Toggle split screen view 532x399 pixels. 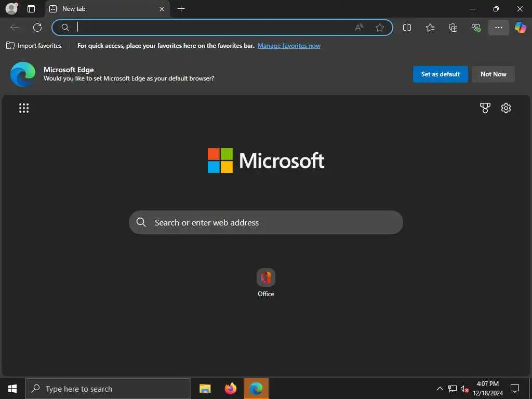[x=407, y=28]
